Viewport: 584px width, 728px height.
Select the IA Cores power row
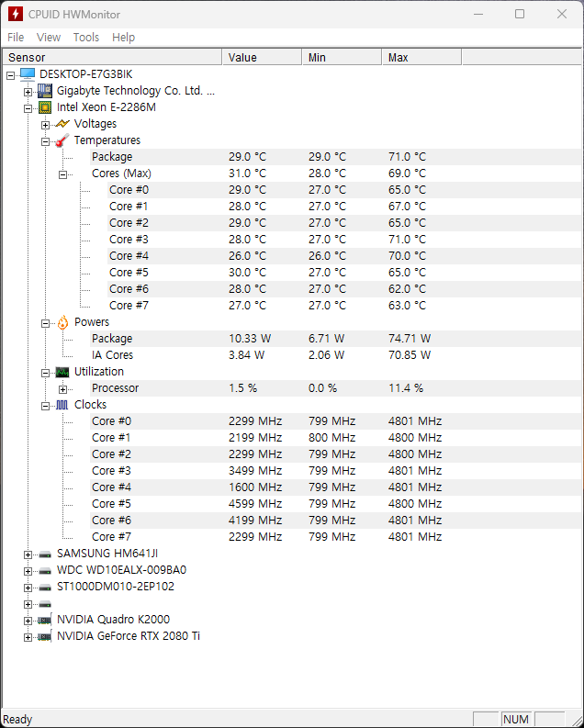(337, 355)
